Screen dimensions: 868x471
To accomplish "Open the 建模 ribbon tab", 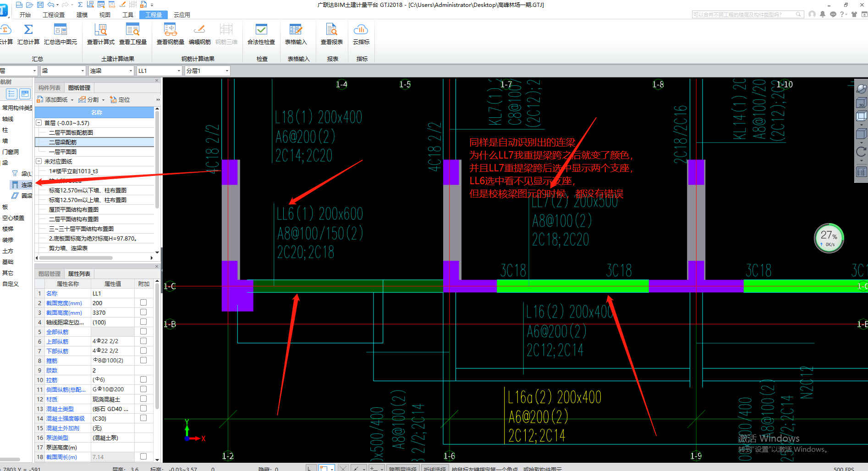I will tap(82, 15).
